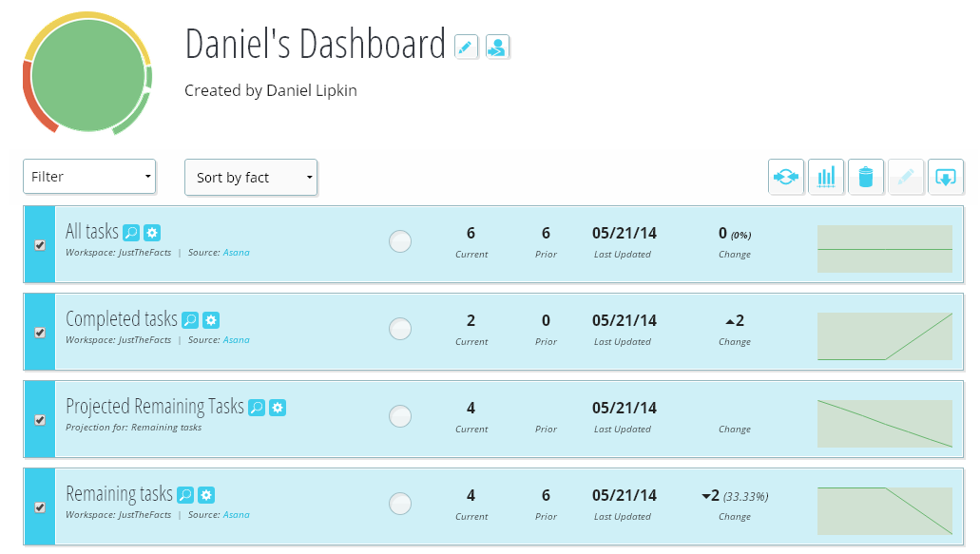The width and height of the screenshot is (980, 554).
Task: Click gear icon beside Projected Remaining Tasks
Action: (278, 408)
